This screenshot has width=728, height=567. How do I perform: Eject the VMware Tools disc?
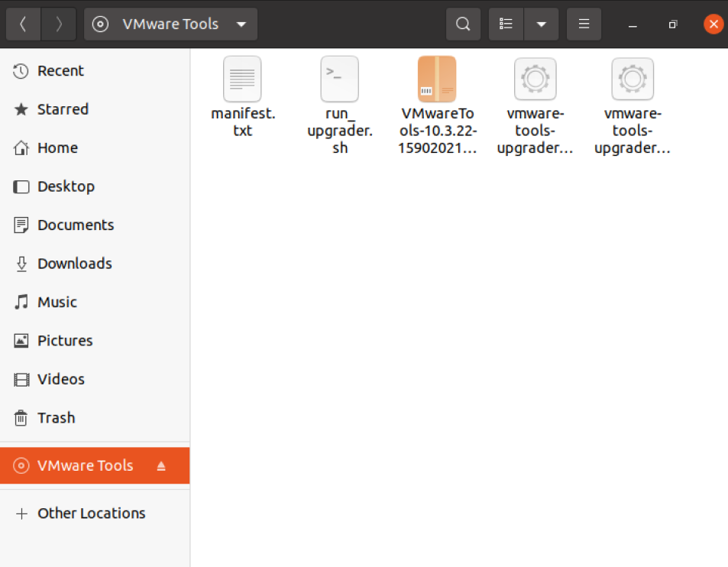click(161, 466)
